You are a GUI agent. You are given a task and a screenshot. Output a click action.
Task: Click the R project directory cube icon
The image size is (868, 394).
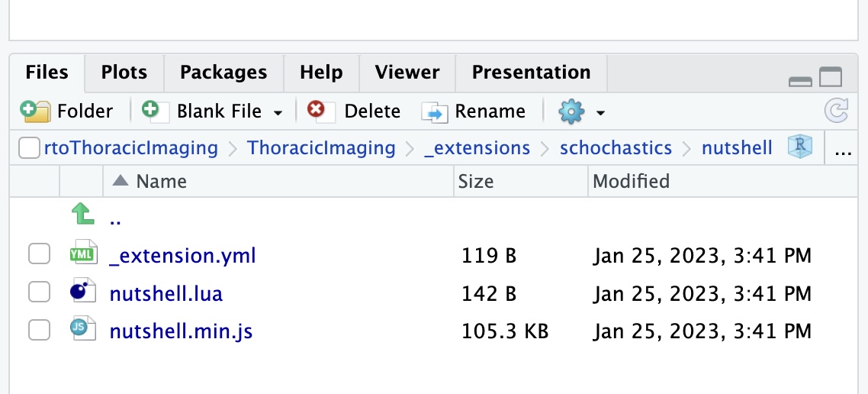(x=800, y=147)
